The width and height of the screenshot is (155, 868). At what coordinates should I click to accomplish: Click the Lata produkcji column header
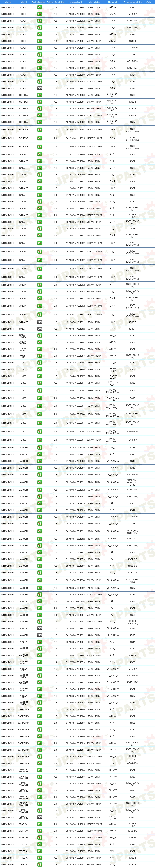click(x=75, y=2)
